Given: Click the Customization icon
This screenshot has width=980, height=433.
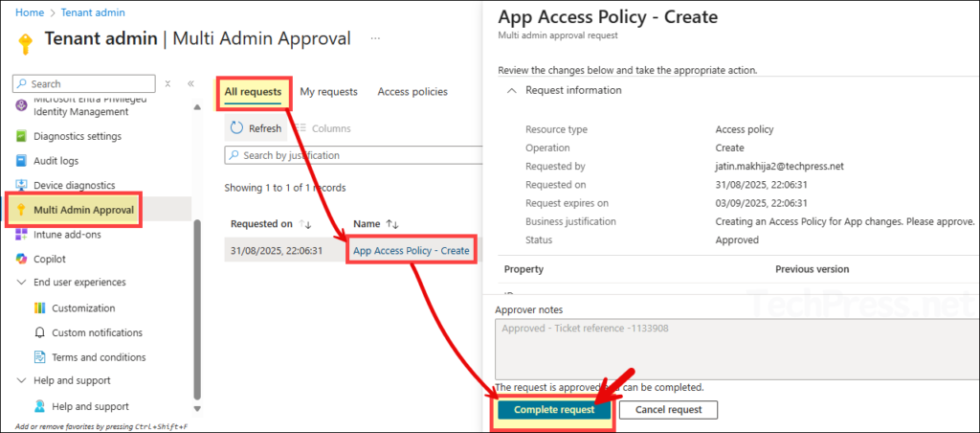Looking at the screenshot, I should point(40,308).
